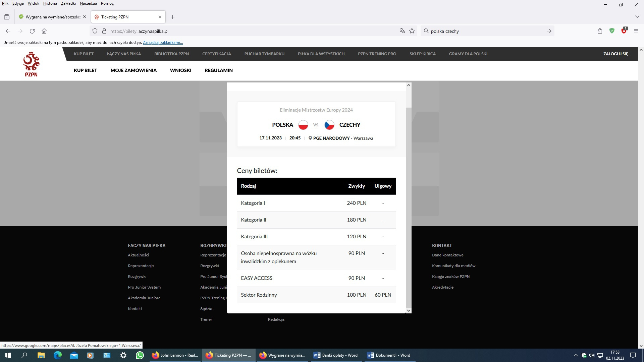Open WhatsApp from the taskbar
This screenshot has width=644, height=362.
coord(140,355)
